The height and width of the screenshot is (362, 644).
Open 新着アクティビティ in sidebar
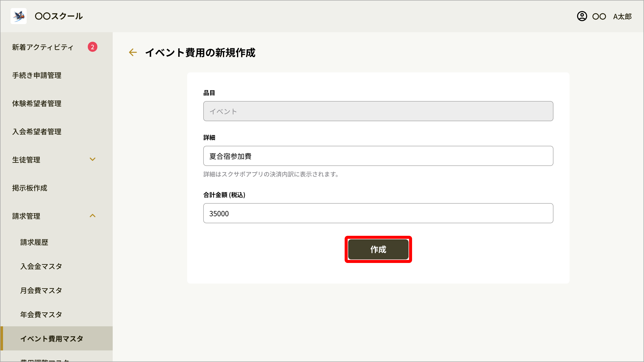pyautogui.click(x=43, y=47)
